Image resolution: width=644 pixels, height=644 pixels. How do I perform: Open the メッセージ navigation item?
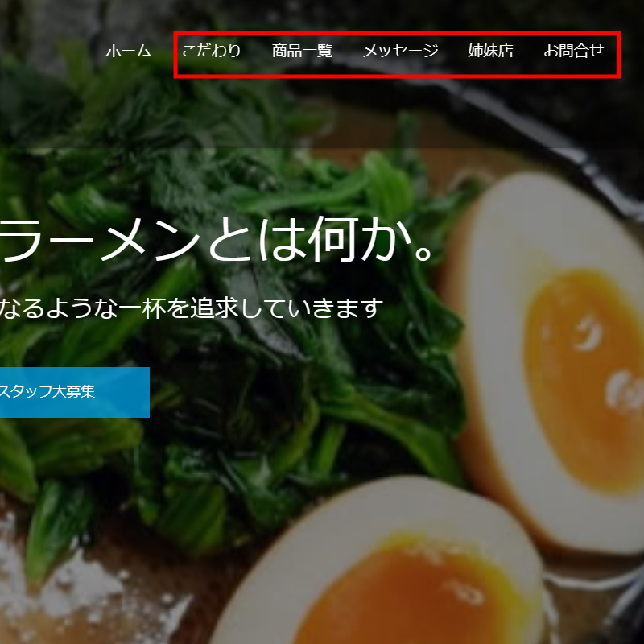(400, 51)
